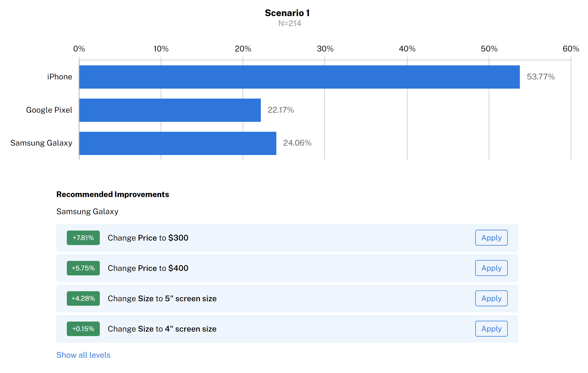
Task: Click the 22.17% value label
Action: click(x=281, y=110)
